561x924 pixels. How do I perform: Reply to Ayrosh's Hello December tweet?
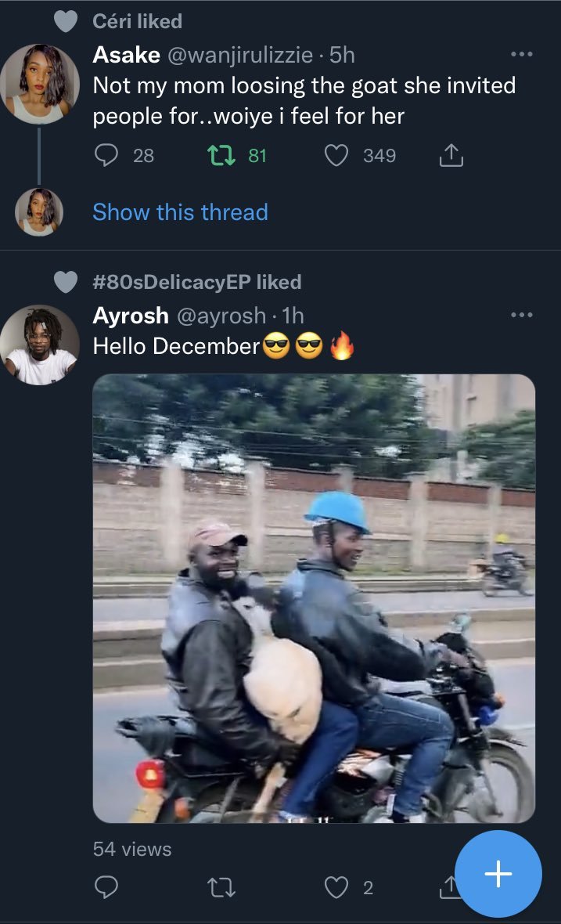coord(106,886)
